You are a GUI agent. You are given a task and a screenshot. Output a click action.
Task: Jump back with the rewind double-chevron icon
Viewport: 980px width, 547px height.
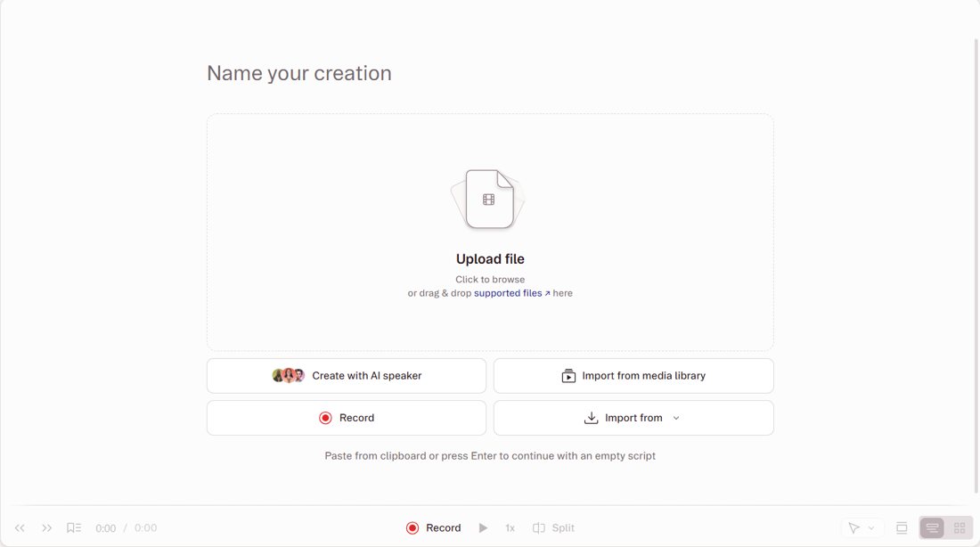[20, 528]
